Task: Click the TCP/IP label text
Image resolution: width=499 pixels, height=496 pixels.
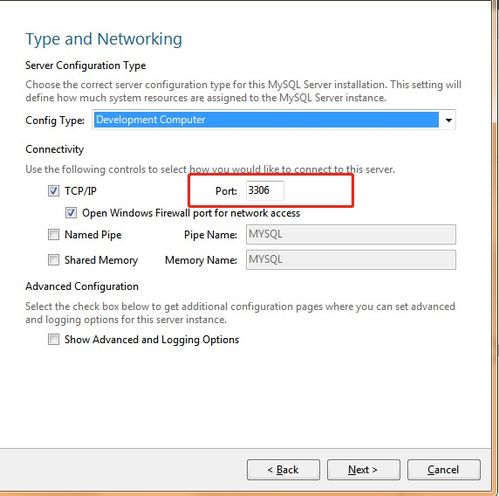Action: [80, 191]
